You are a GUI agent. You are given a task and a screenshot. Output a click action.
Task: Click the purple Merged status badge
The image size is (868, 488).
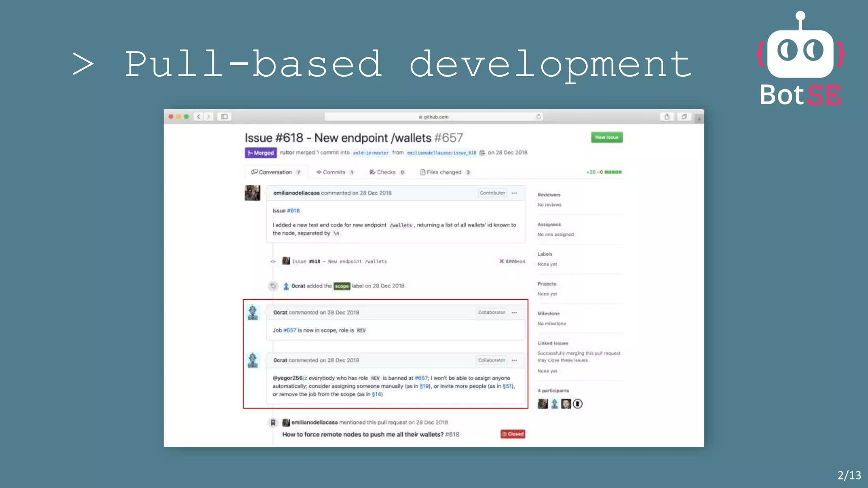click(x=261, y=153)
